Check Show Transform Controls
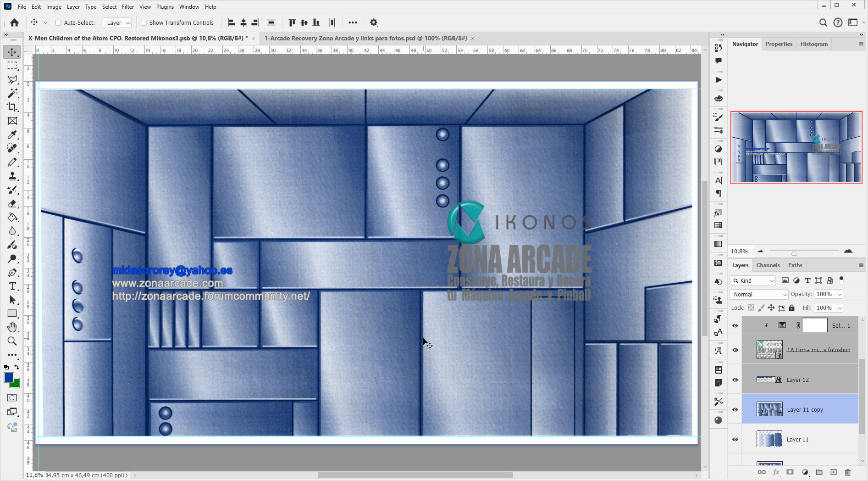 pos(144,22)
